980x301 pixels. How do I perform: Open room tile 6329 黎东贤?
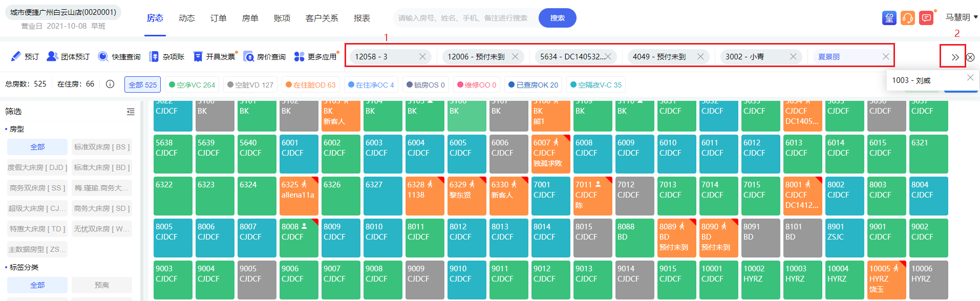point(467,196)
